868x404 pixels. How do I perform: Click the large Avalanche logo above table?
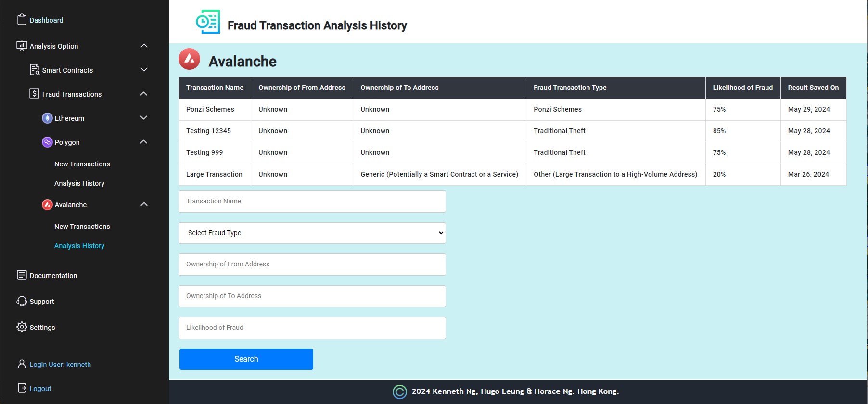coord(190,59)
